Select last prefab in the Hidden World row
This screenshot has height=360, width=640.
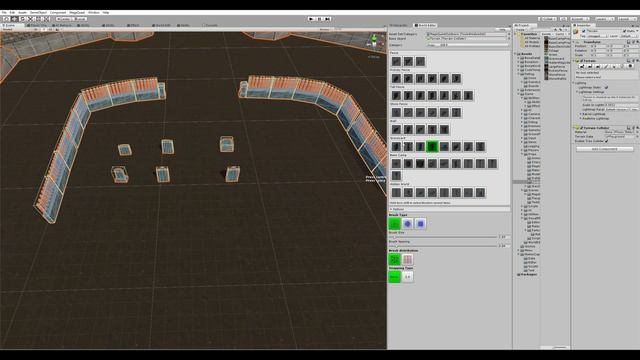[x=480, y=192]
